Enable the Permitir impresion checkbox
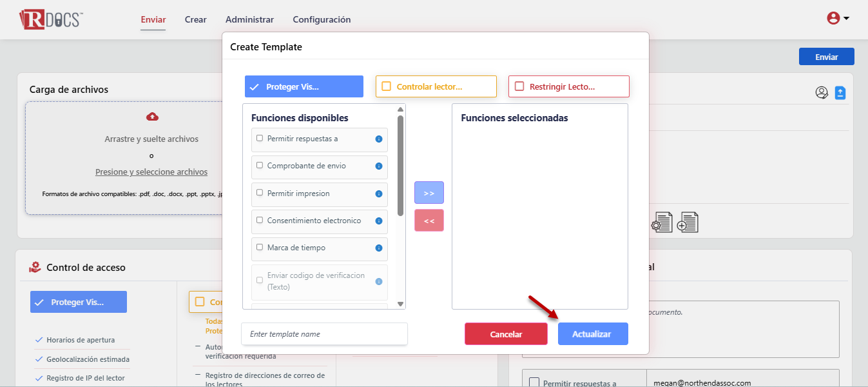This screenshot has width=868, height=387. 260,193
